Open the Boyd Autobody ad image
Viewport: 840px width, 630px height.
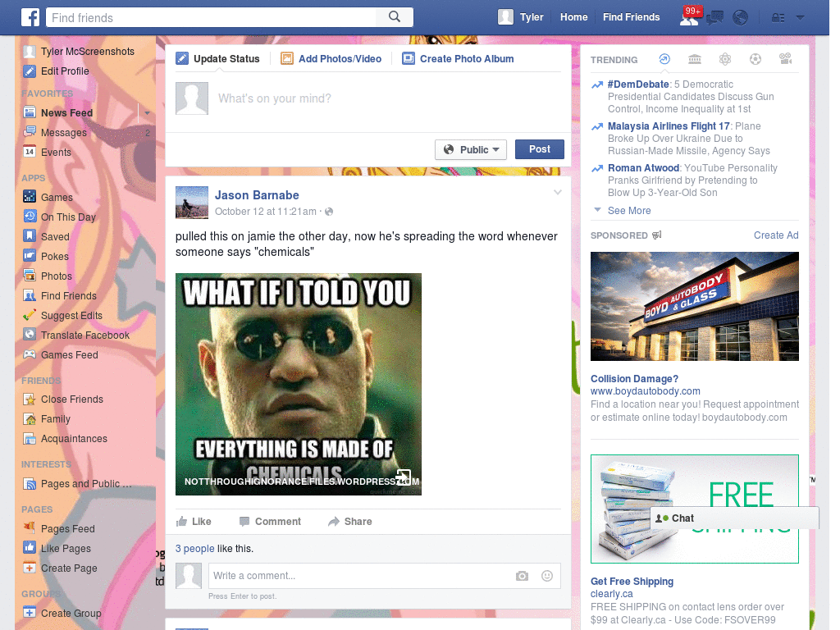(x=694, y=307)
